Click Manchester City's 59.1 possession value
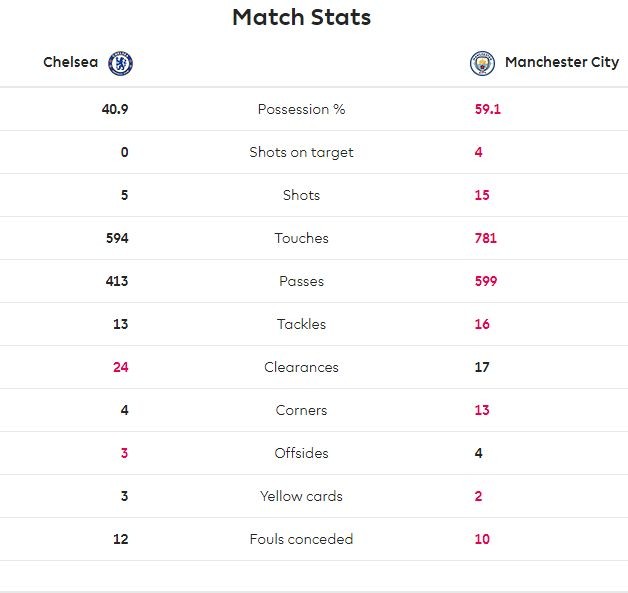 pos(487,109)
